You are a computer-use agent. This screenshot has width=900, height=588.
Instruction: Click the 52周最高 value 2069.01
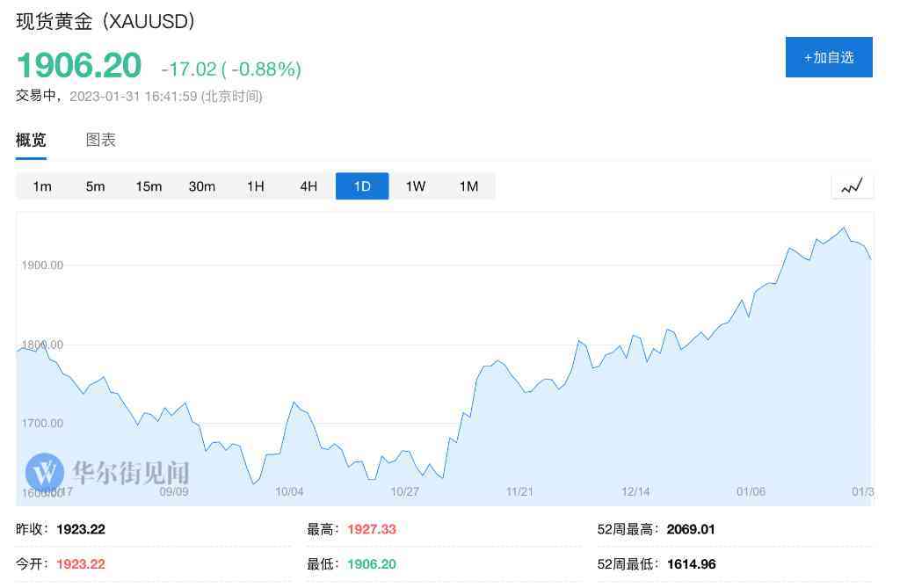tap(690, 529)
